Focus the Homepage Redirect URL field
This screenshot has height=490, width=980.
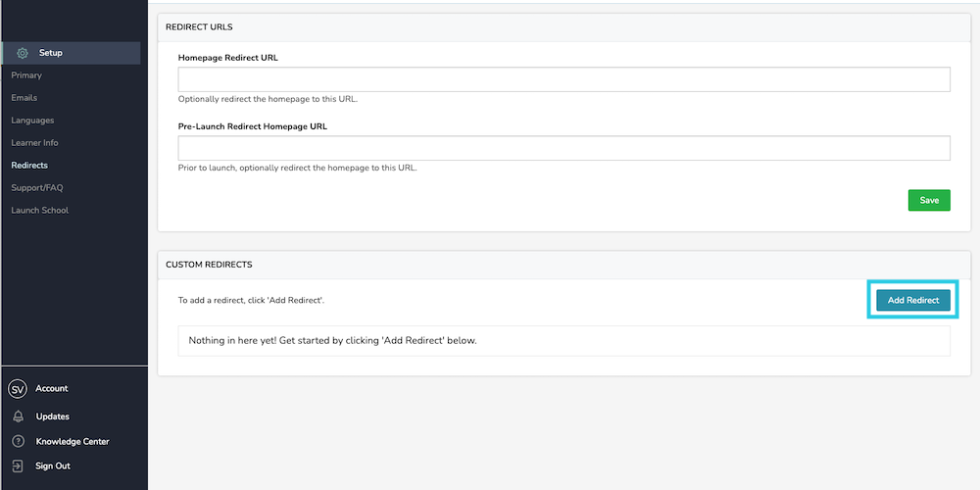pos(563,79)
